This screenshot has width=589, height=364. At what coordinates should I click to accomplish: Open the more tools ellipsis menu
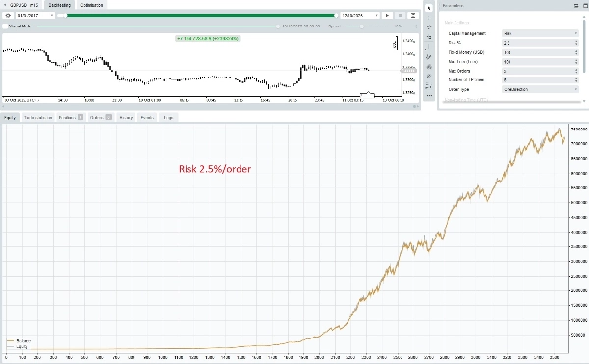(x=429, y=96)
